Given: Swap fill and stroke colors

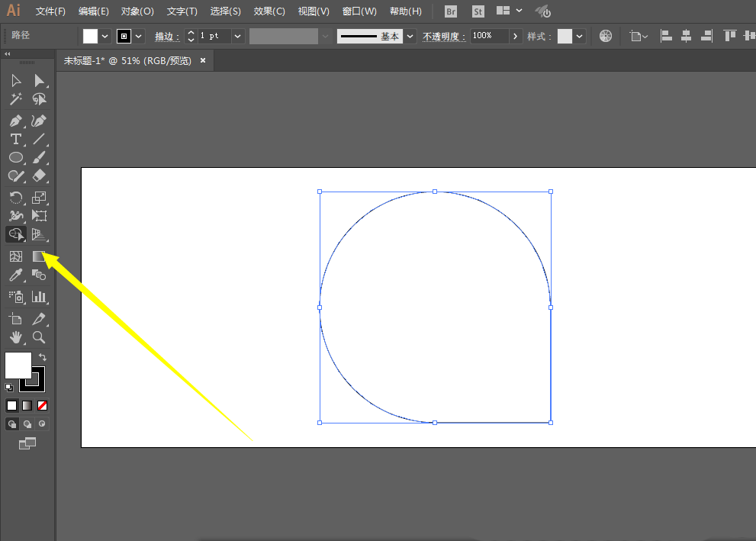Looking at the screenshot, I should point(43,356).
